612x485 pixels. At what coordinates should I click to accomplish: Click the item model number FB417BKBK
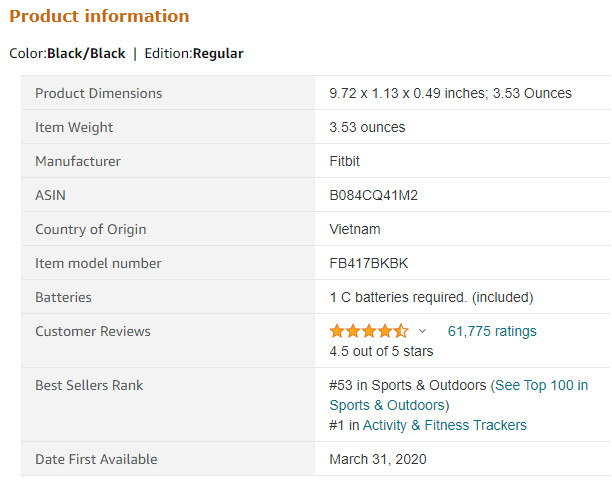[x=369, y=263]
